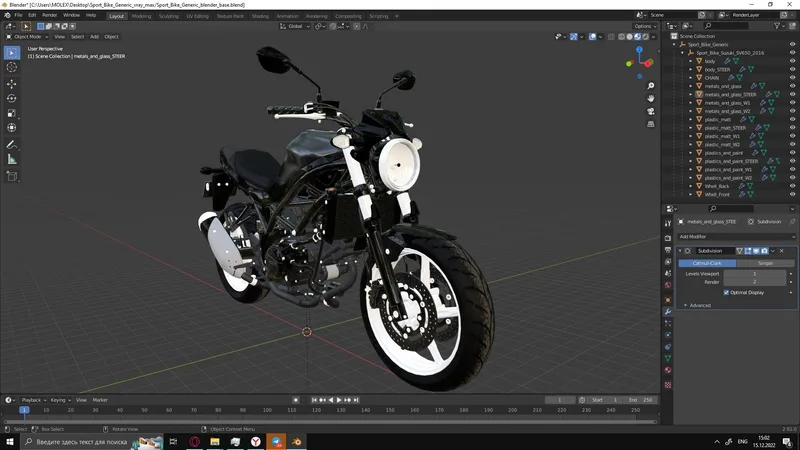Screen dimensions: 800x450
Task: Open the Tool properties tab icon
Action: pos(668,223)
